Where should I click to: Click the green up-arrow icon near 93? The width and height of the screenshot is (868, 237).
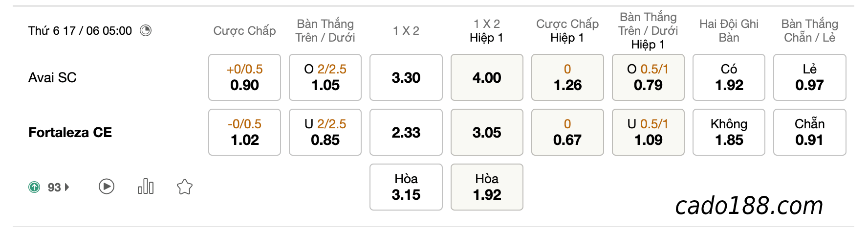34,187
